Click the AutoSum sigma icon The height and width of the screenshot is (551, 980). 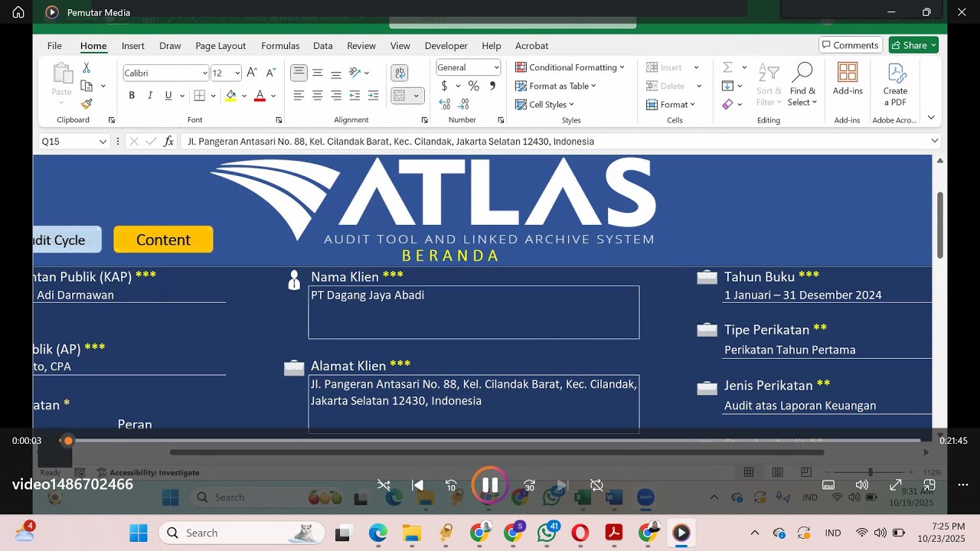coord(728,67)
